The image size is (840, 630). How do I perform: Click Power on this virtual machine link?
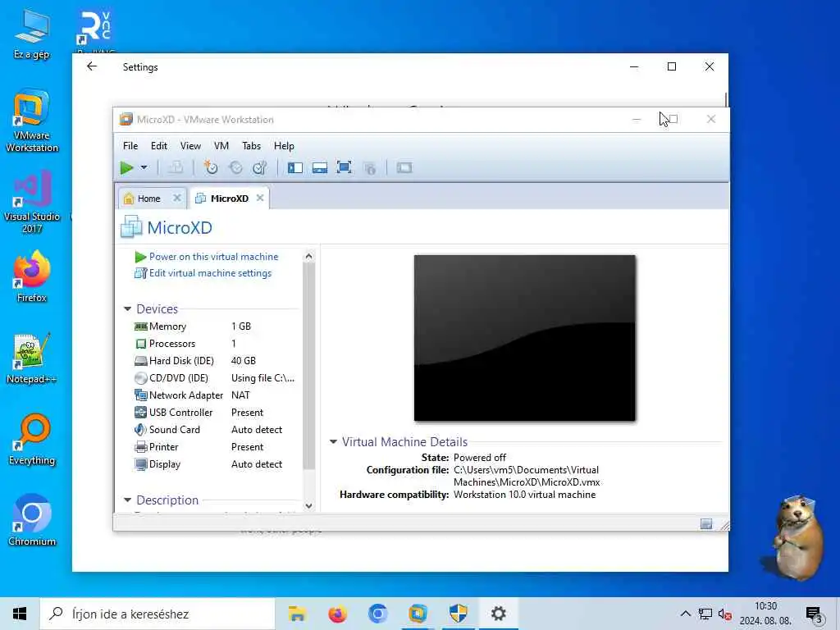[214, 257]
